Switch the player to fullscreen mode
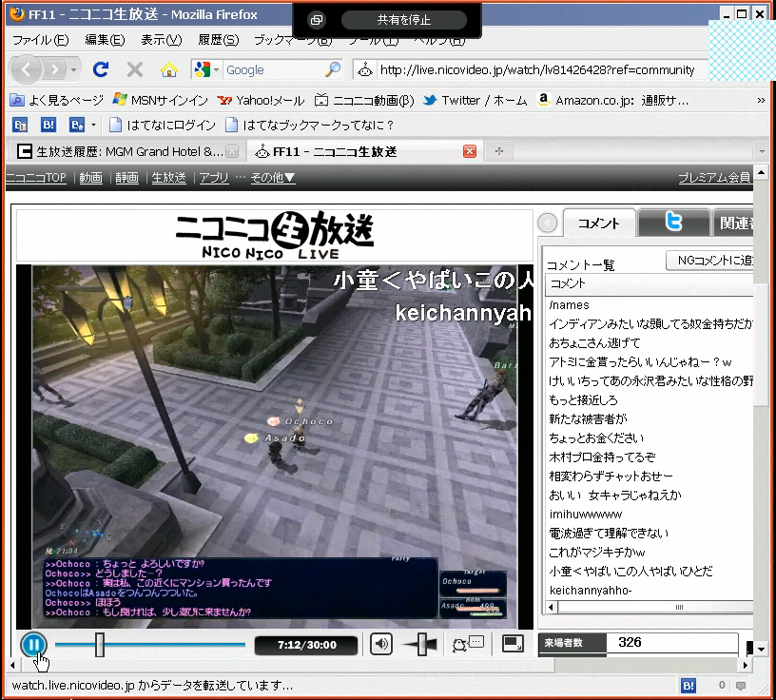This screenshot has height=700, width=776. click(513, 644)
